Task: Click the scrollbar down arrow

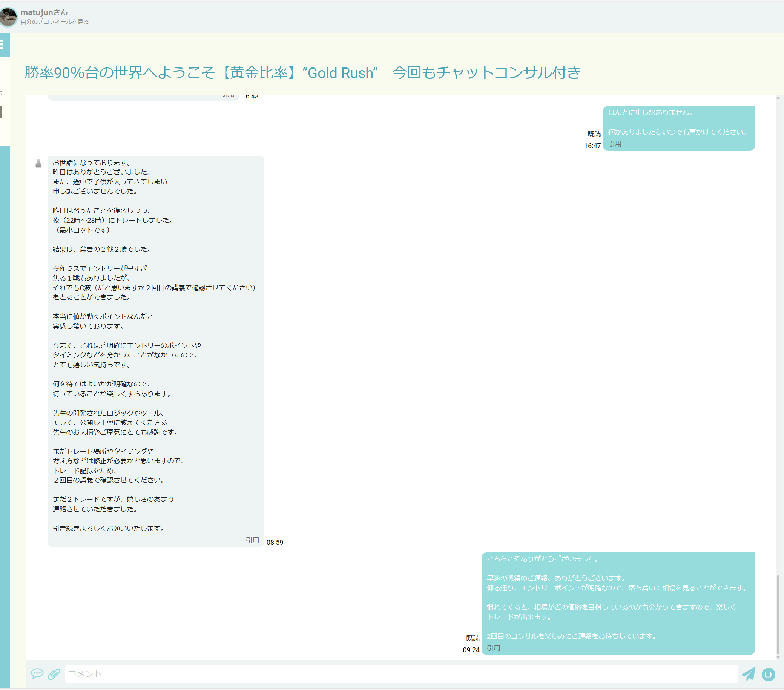Action: 778,658
